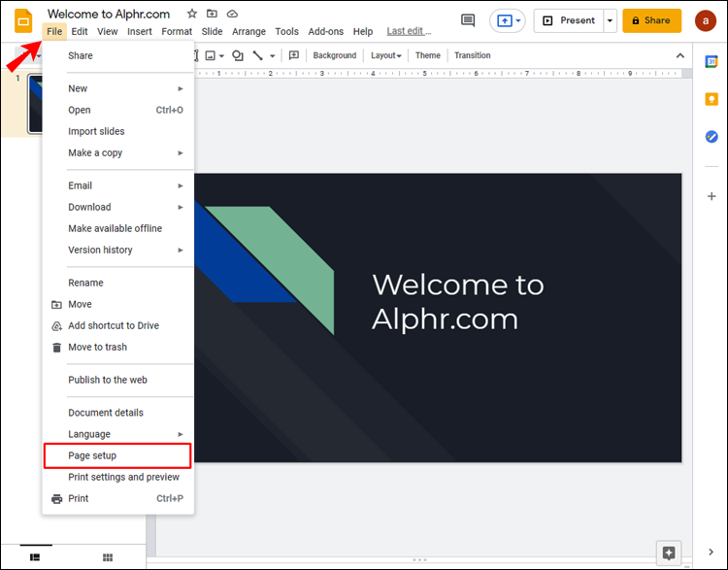This screenshot has width=728, height=570.
Task: Click the Google Slides home logo
Action: [x=23, y=21]
